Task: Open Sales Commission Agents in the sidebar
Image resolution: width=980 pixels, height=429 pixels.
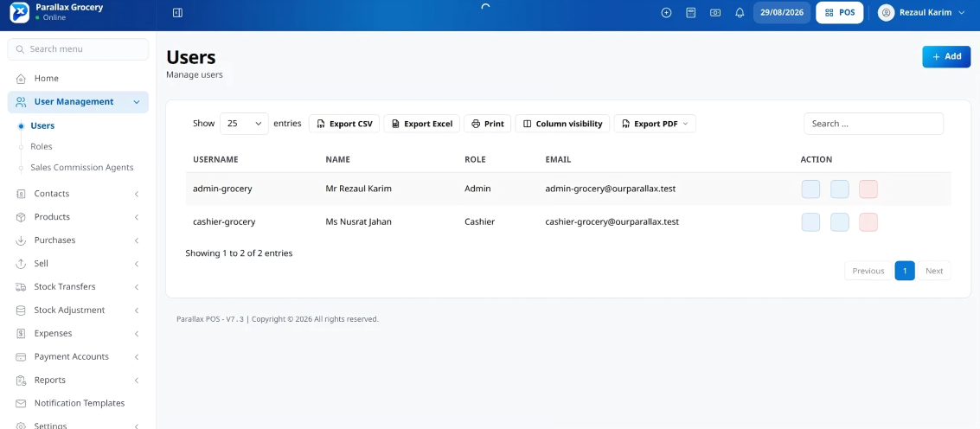Action: click(x=82, y=168)
